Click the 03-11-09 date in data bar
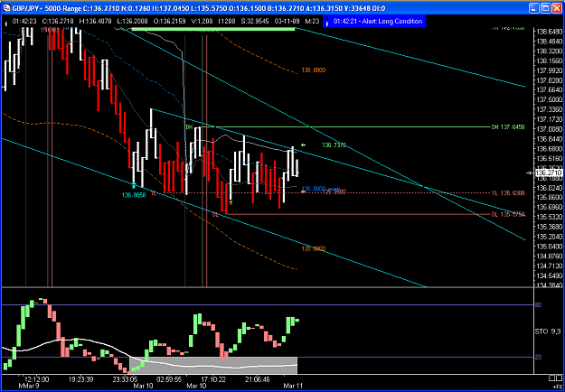Viewport: 565px width, 392px height. coord(289,22)
